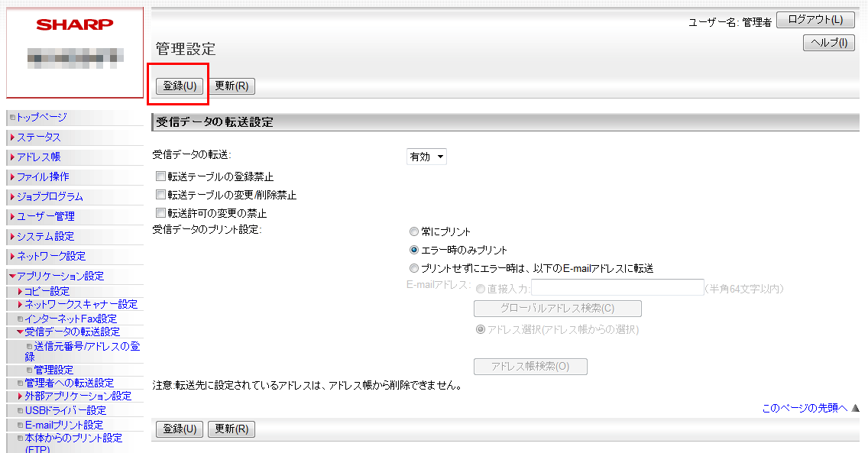This screenshot has width=868, height=453.
Task: Choose プリントせずにエラー時 E-mail転送 radio
Action: pos(414,268)
